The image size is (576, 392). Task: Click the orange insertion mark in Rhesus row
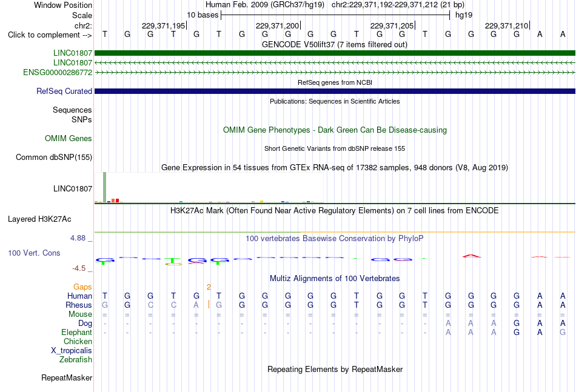[x=209, y=304]
